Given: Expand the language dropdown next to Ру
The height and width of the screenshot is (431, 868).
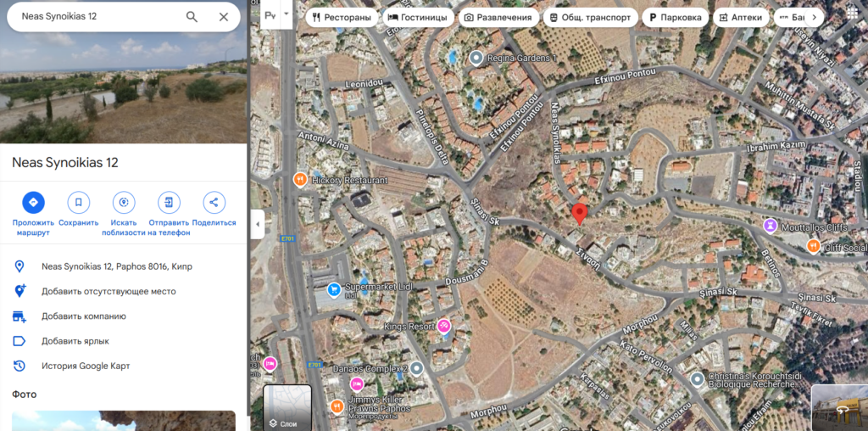Looking at the screenshot, I should pyautogui.click(x=287, y=14).
